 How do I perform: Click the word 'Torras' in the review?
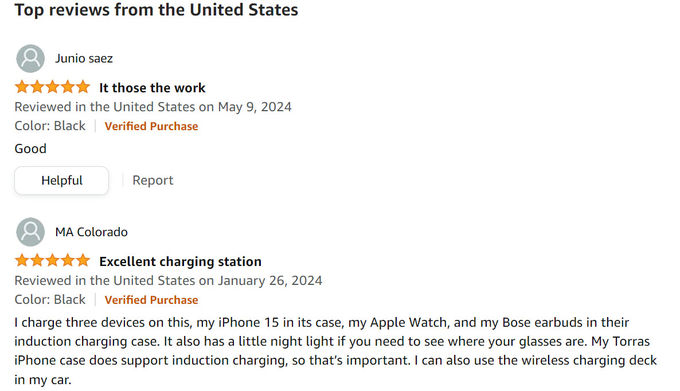click(631, 341)
